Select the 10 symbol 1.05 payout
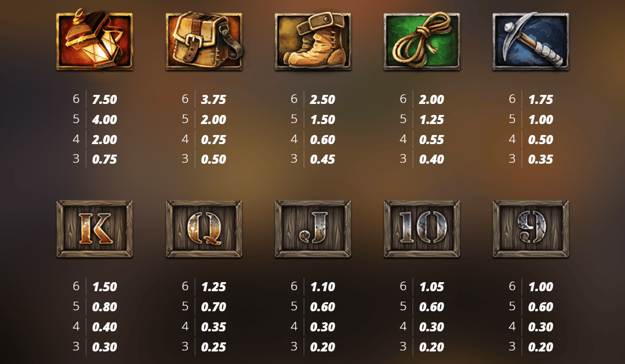This screenshot has height=364, width=625. pos(432,287)
